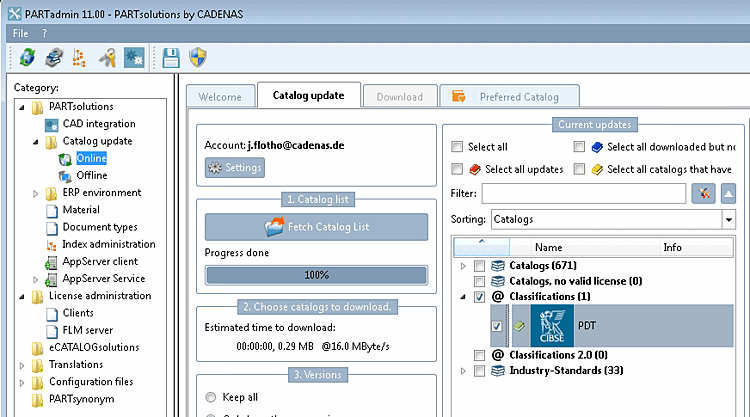This screenshot has height=417, width=750.
Task: Expand the AppServer Service node
Action: (x=35, y=280)
